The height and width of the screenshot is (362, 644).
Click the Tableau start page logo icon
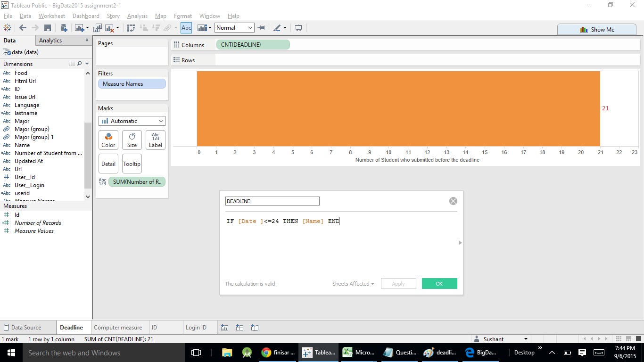click(7, 28)
